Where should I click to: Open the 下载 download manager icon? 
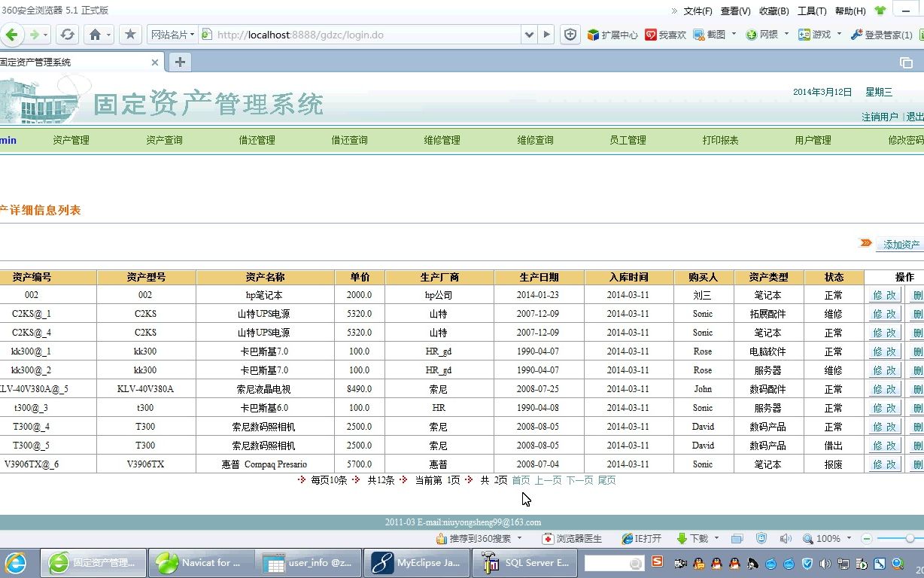(694, 538)
